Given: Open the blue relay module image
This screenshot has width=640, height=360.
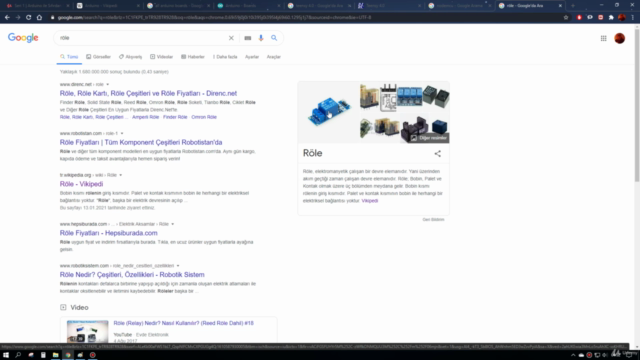Looking at the screenshot, I should coord(329,112).
